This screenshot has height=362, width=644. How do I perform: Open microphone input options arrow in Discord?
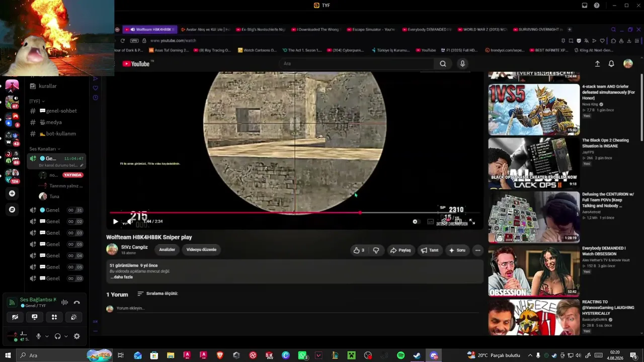point(47,336)
